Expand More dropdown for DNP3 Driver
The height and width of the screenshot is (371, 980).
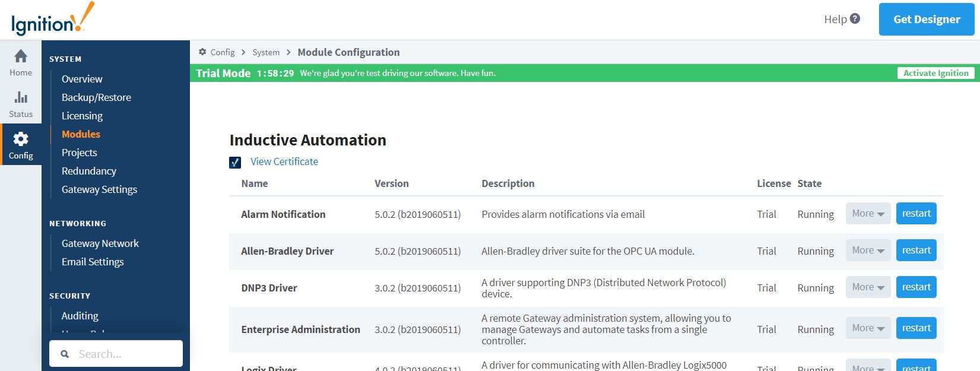point(868,287)
